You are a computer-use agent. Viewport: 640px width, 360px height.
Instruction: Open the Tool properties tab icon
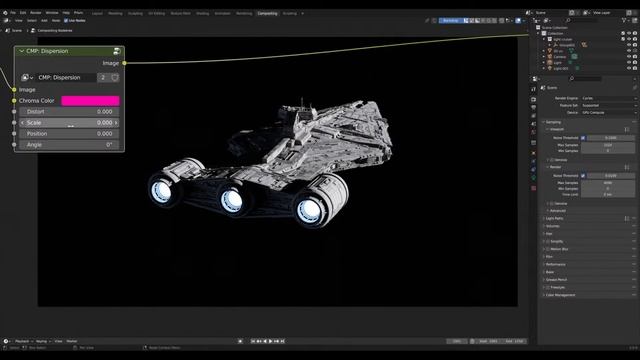click(x=534, y=89)
